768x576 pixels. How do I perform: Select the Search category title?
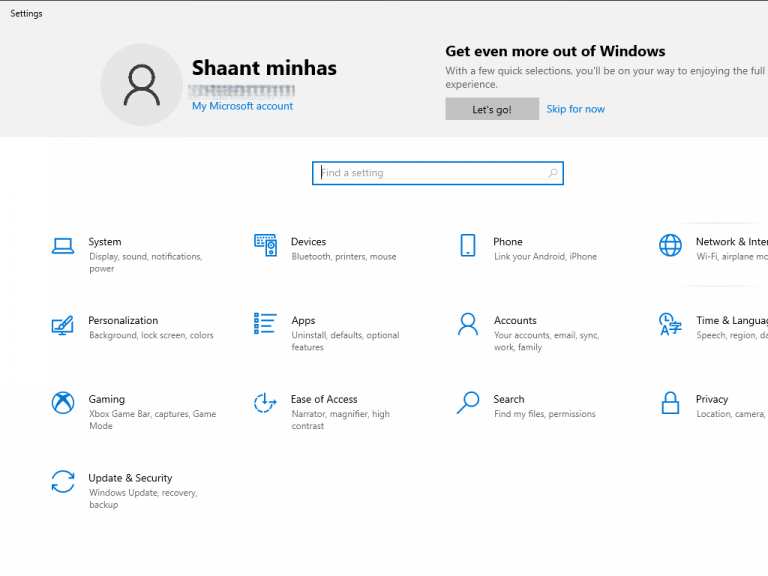point(509,399)
